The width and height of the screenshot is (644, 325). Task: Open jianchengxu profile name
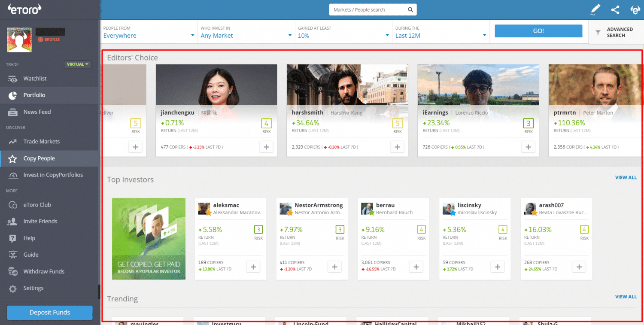178,113
